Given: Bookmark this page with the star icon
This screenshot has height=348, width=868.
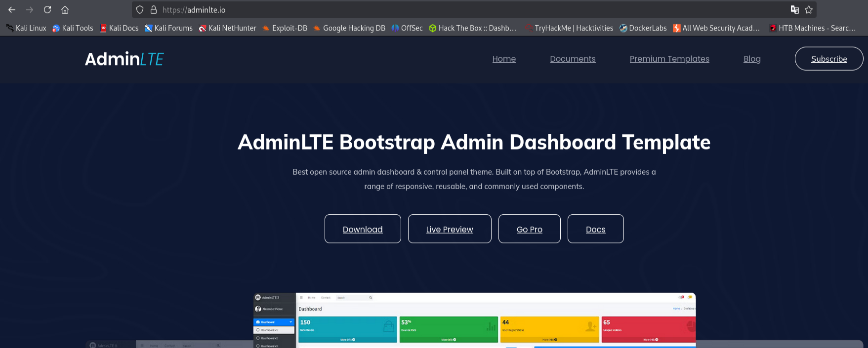Looking at the screenshot, I should point(809,10).
